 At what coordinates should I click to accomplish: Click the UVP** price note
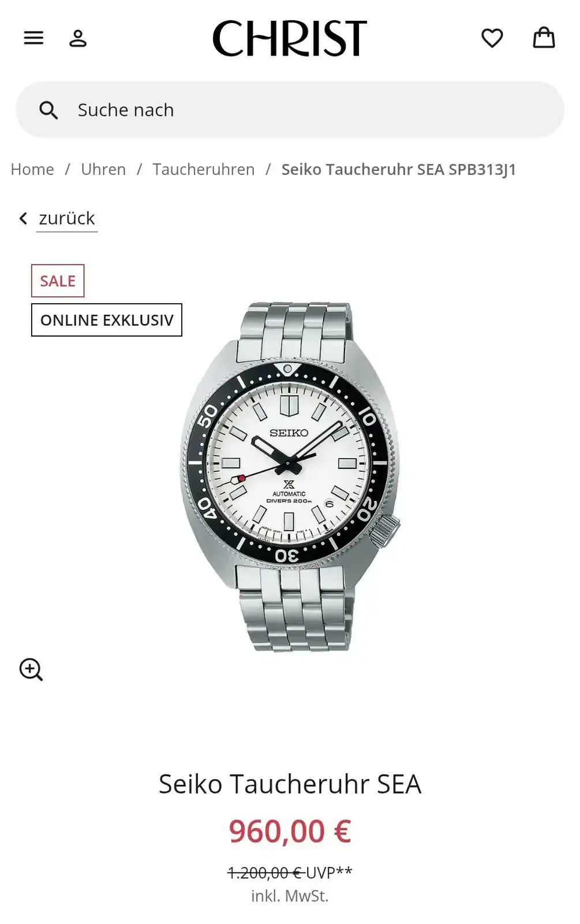click(x=329, y=872)
